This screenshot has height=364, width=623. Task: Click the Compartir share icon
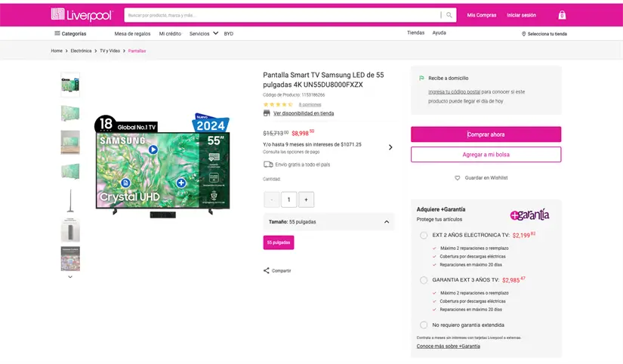(266, 270)
